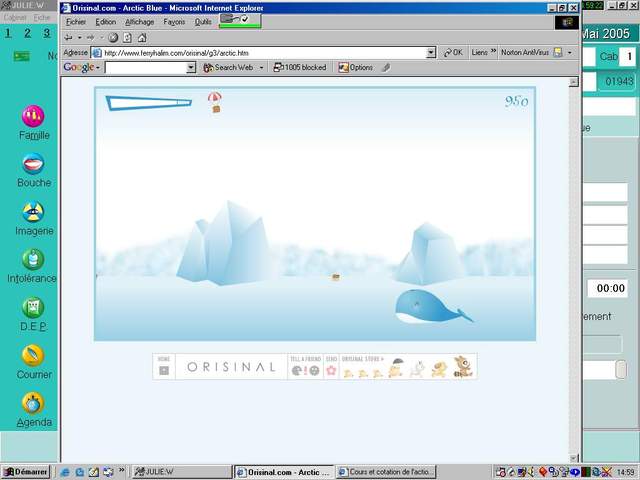This screenshot has height=480, width=640.
Task: Switch to tab 2 in JULIE.W
Action: click(x=27, y=33)
